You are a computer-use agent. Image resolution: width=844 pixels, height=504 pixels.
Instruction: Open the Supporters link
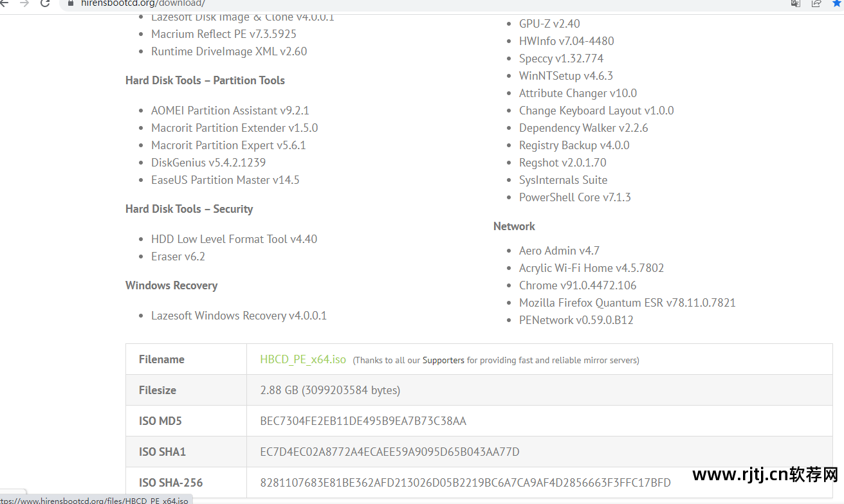tap(443, 361)
